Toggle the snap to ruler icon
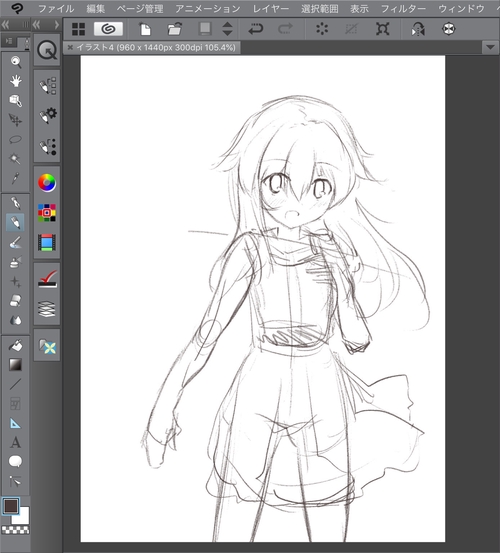The width and height of the screenshot is (500, 553). (322, 29)
